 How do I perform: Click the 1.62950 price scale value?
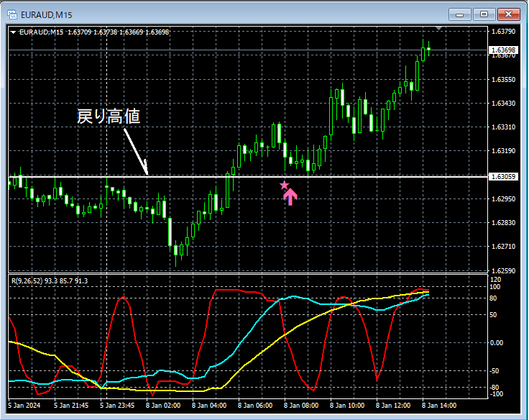pos(503,199)
